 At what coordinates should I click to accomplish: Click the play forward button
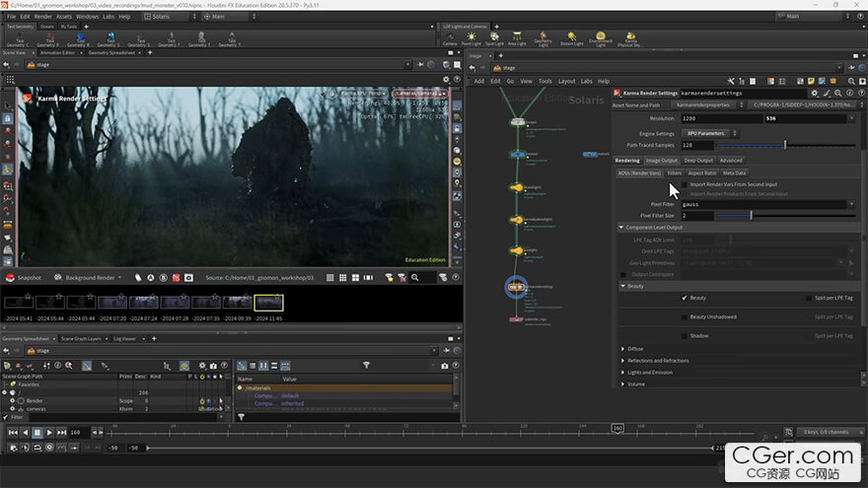pos(49,433)
